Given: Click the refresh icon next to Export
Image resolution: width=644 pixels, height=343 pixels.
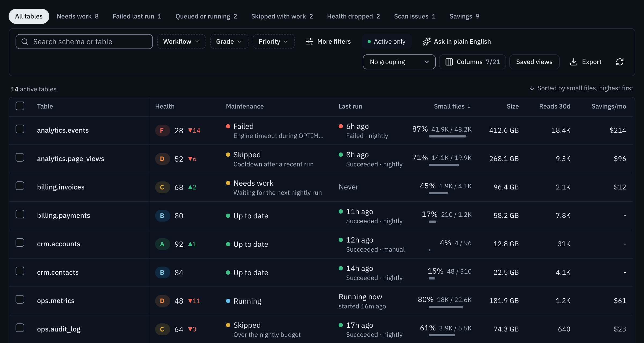Looking at the screenshot, I should coord(620,62).
